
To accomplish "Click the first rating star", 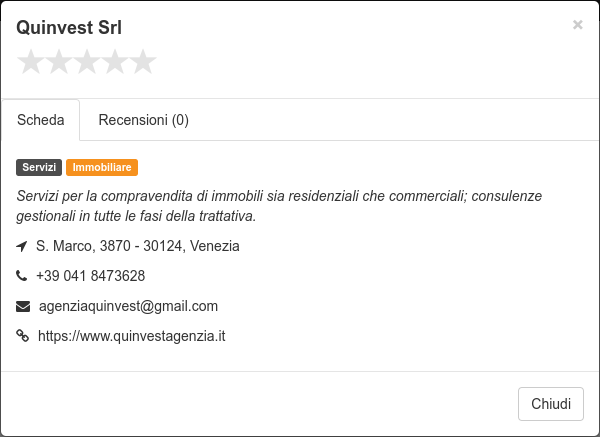I will pos(31,61).
